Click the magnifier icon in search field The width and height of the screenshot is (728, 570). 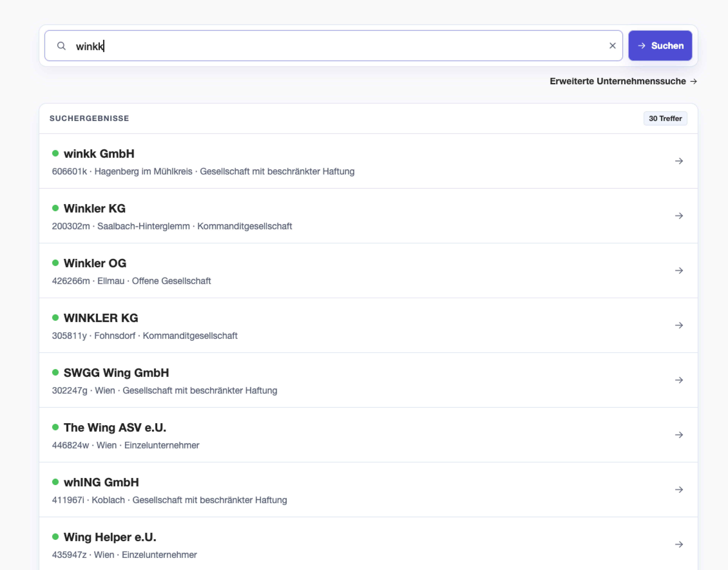tap(61, 46)
